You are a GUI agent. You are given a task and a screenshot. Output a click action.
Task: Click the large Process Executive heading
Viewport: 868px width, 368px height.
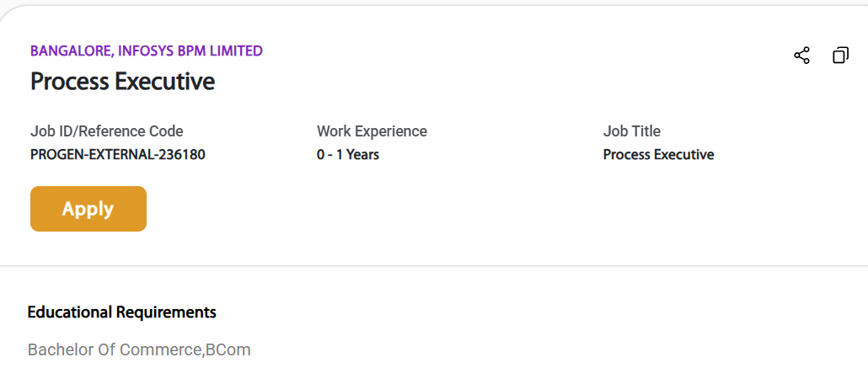click(122, 82)
